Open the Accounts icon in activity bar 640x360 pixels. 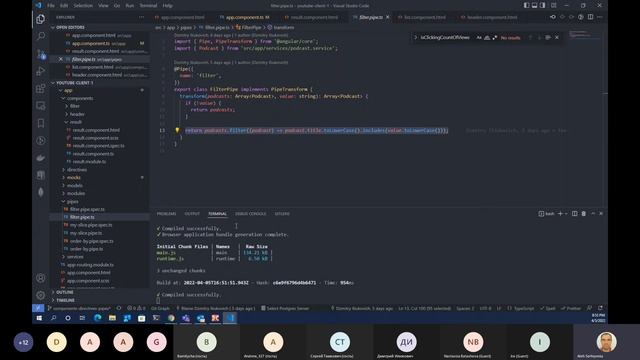point(40,278)
